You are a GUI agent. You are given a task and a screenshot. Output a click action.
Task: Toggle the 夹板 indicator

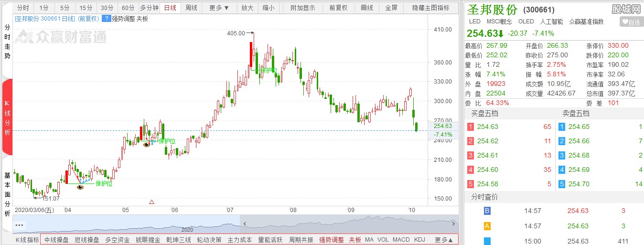(355, 240)
